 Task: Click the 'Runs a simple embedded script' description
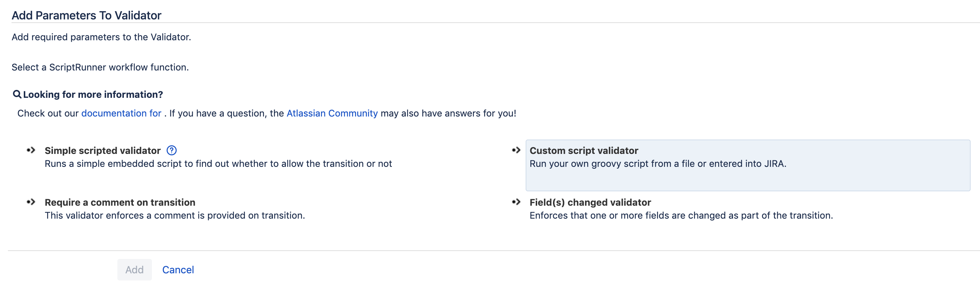(x=218, y=164)
